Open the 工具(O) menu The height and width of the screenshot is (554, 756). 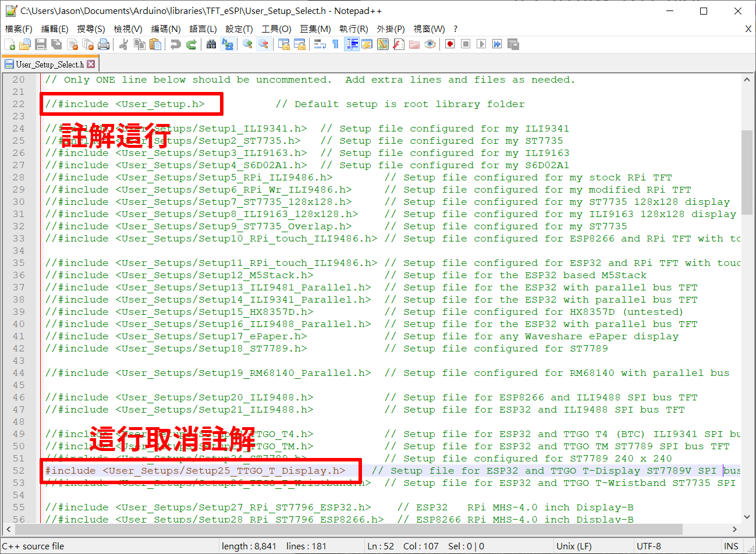(x=276, y=29)
